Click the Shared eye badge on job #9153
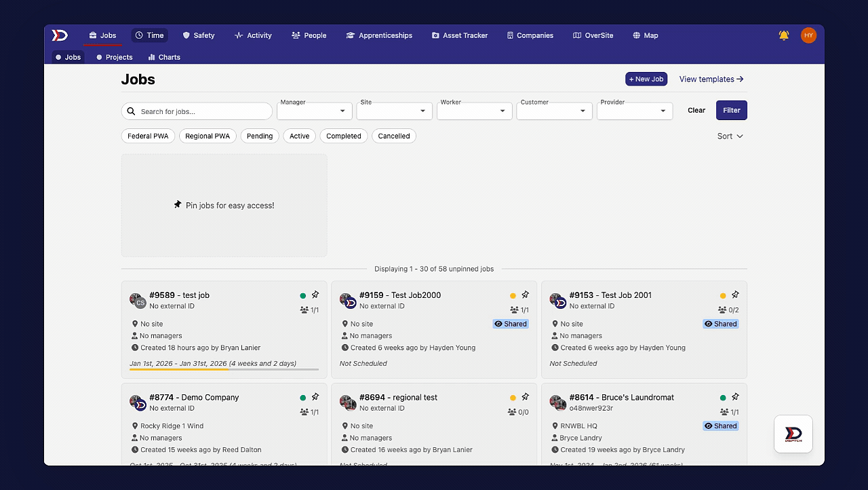 click(721, 324)
